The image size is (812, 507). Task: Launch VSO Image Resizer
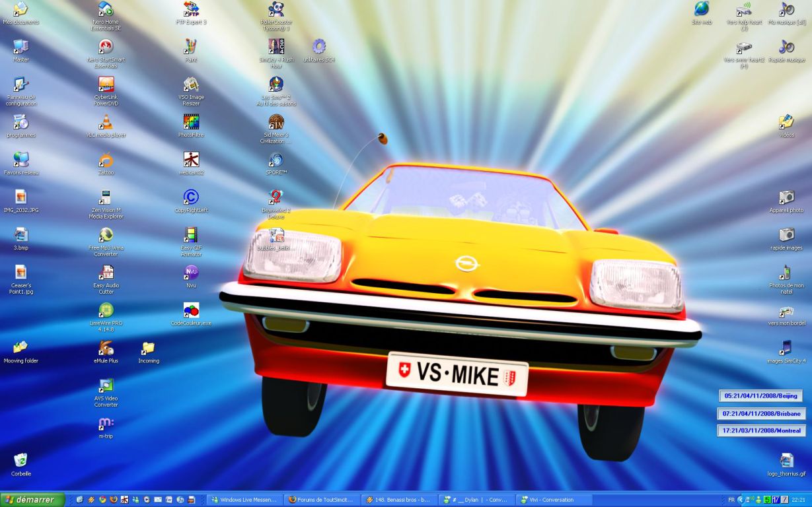191,84
